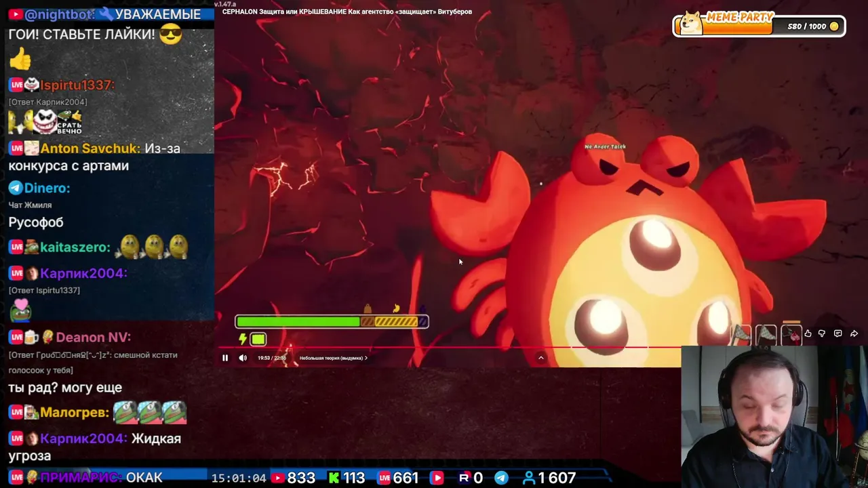Open comments icon in the player
This screenshot has height=488, width=868.
(x=838, y=333)
